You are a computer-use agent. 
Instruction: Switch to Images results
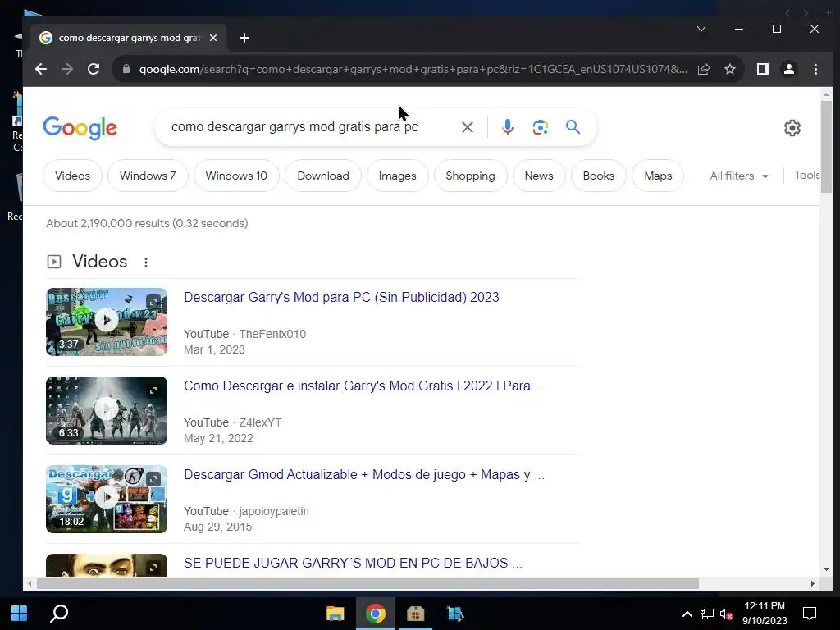398,176
